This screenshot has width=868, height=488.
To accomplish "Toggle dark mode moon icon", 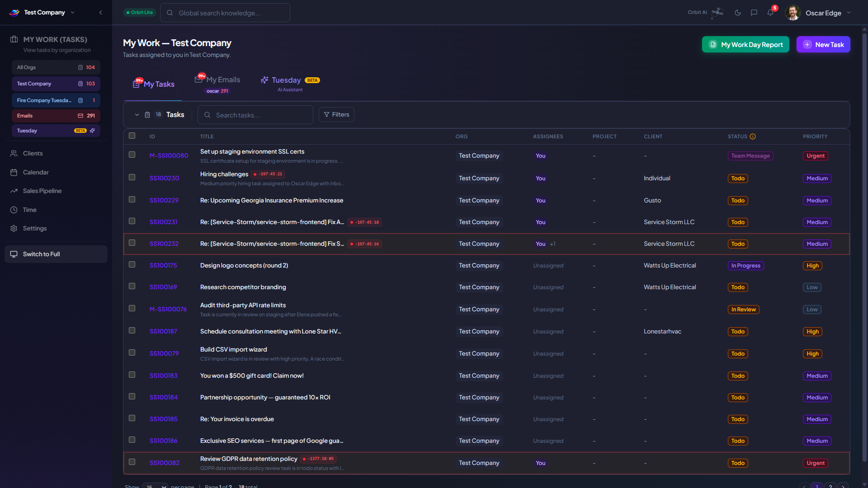I will (x=738, y=13).
